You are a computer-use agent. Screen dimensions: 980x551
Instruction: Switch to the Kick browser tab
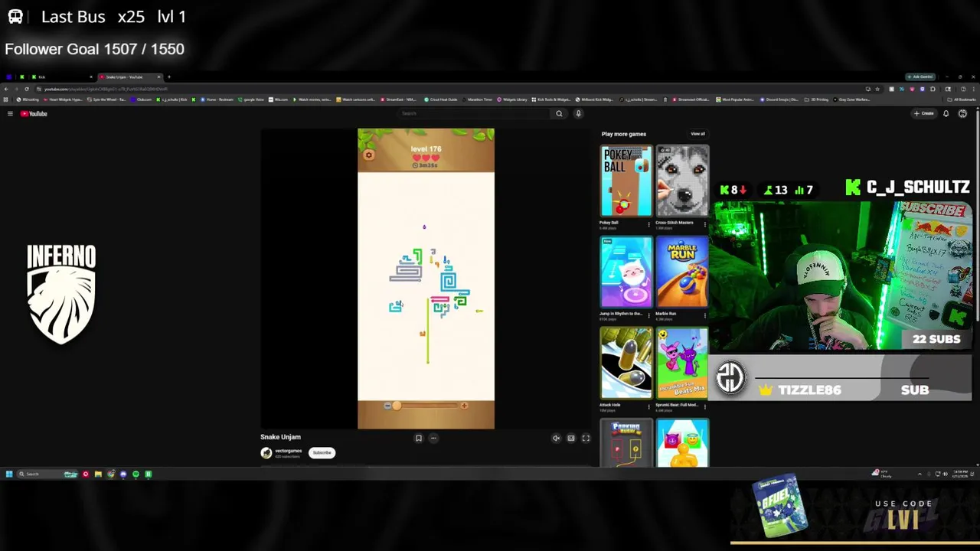click(x=61, y=77)
